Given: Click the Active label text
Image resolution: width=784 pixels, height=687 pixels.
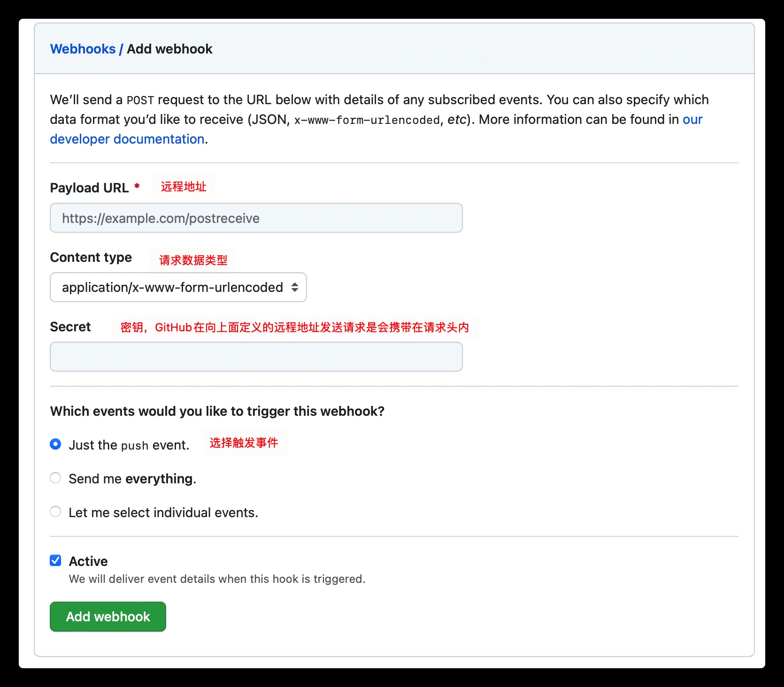Looking at the screenshot, I should (88, 561).
